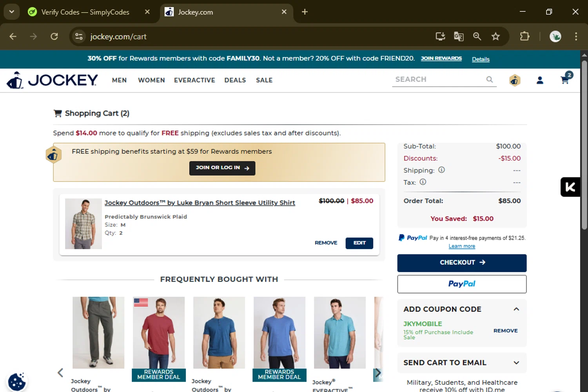
Task: Bookmark this page with the star icon
Action: coord(495,36)
